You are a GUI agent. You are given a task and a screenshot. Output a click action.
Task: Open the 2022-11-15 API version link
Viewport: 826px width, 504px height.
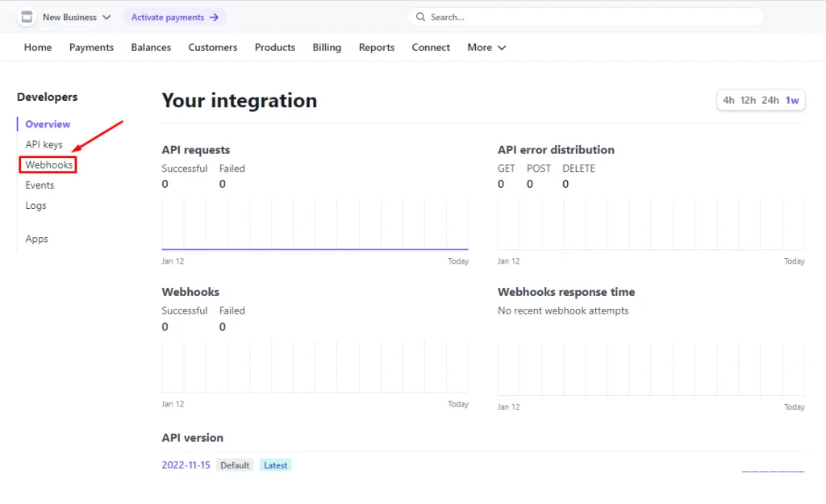pos(186,465)
